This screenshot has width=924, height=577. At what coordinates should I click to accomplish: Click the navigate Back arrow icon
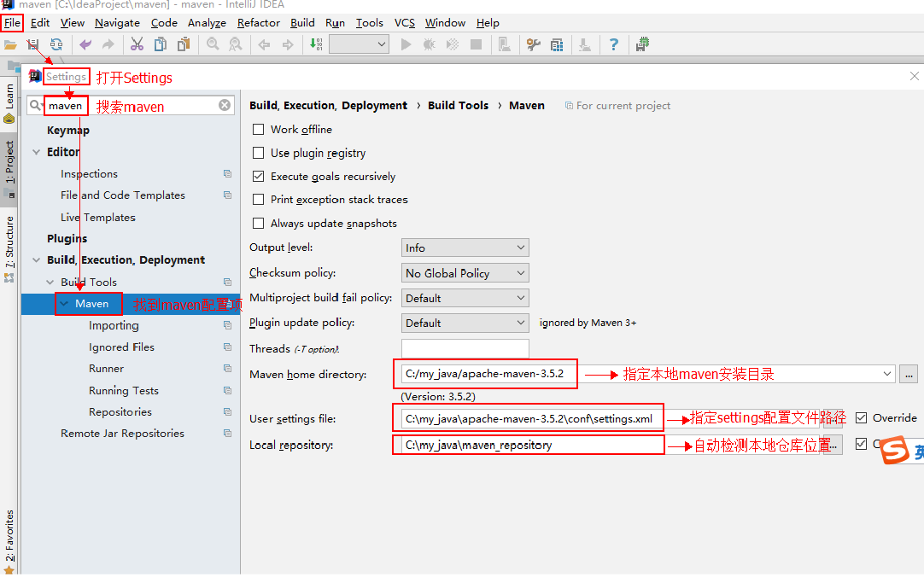click(264, 44)
